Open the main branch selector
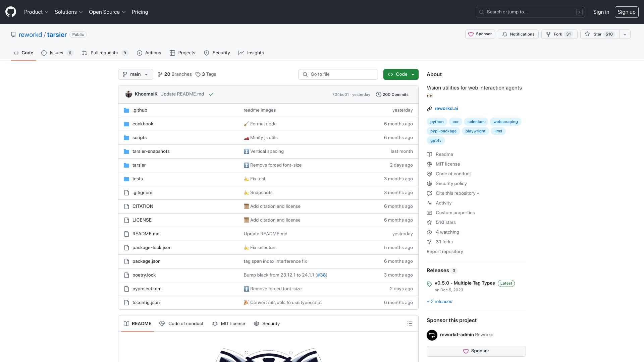 coord(136,74)
